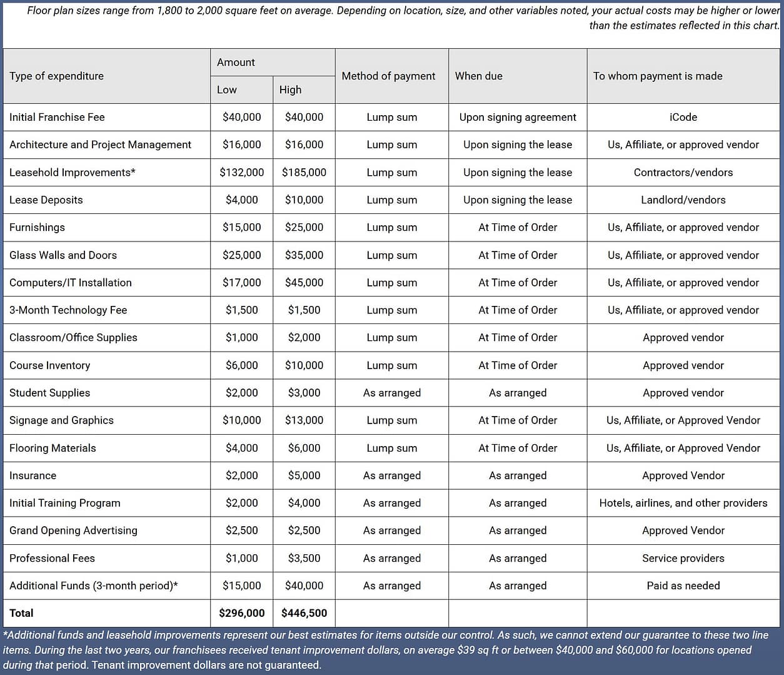The image size is (784, 675).
Task: Select the 'Initial Franchise Fee' row label
Action: pos(57,117)
